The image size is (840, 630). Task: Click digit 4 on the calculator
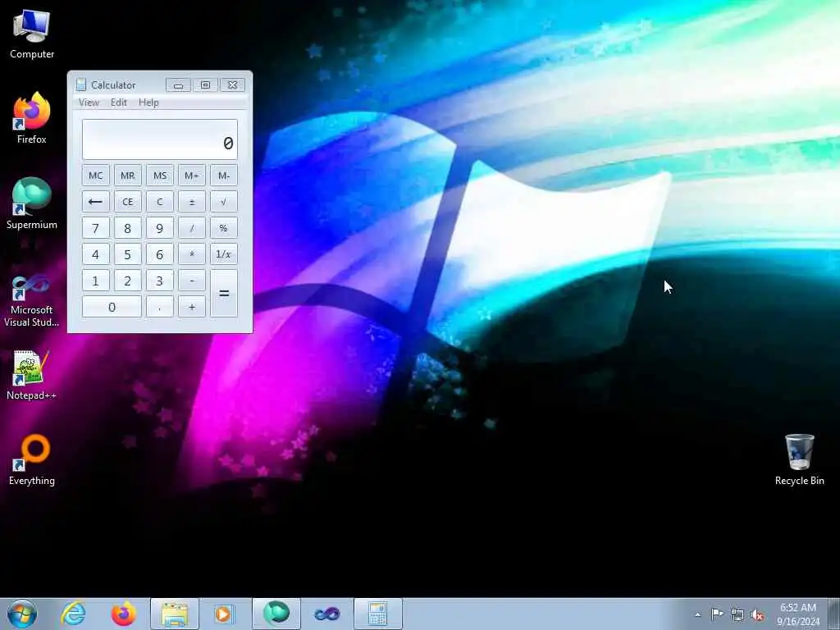tap(96, 254)
